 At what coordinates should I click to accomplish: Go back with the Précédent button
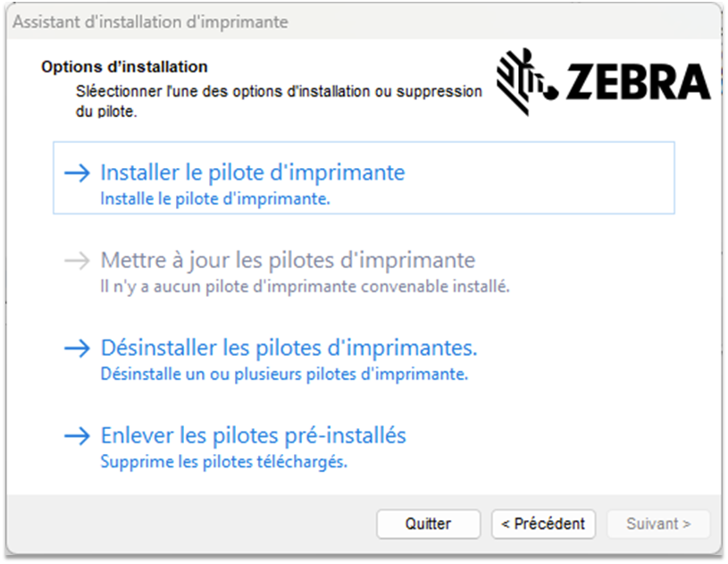pyautogui.click(x=543, y=524)
